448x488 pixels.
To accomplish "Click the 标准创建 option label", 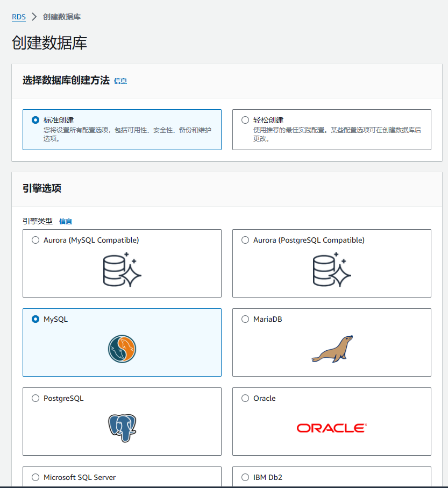I will [x=59, y=120].
